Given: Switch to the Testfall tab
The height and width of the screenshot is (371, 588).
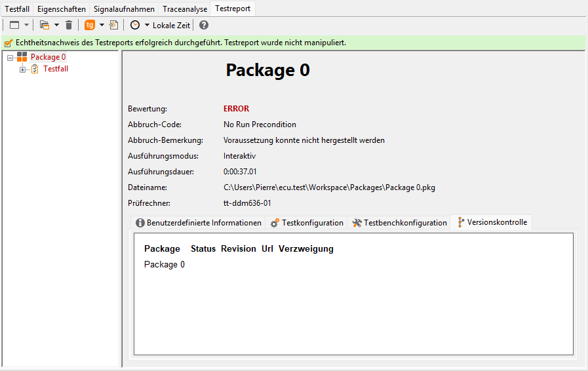Looking at the screenshot, I should click(x=17, y=9).
